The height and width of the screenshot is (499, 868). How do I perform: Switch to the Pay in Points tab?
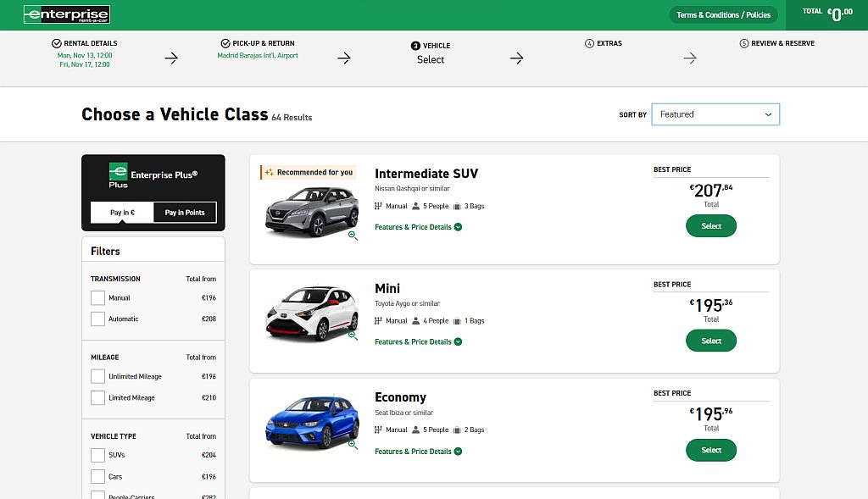[185, 212]
